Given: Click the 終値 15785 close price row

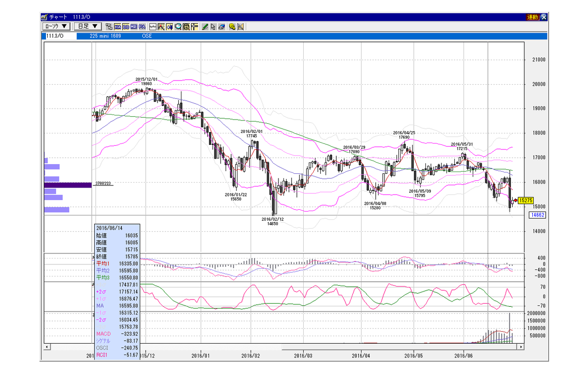Looking at the screenshot, I should [116, 257].
